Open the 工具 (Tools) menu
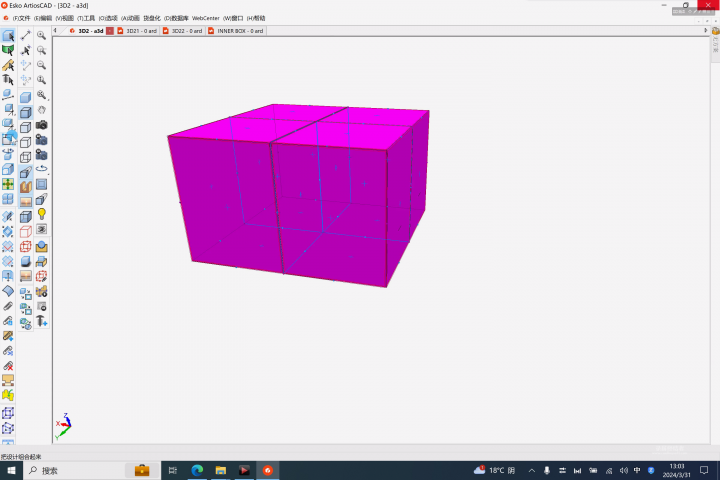Screen dimensions: 720x480 [x=86, y=18]
